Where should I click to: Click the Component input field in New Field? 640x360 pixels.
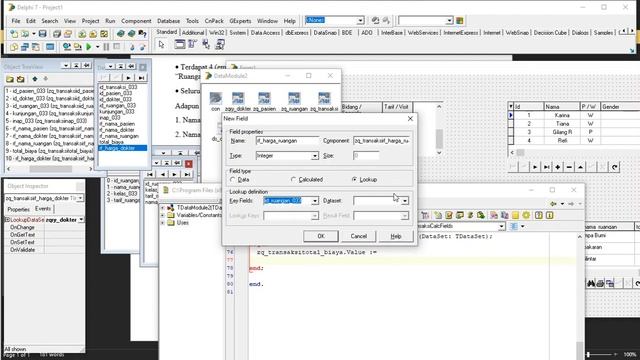(381, 141)
